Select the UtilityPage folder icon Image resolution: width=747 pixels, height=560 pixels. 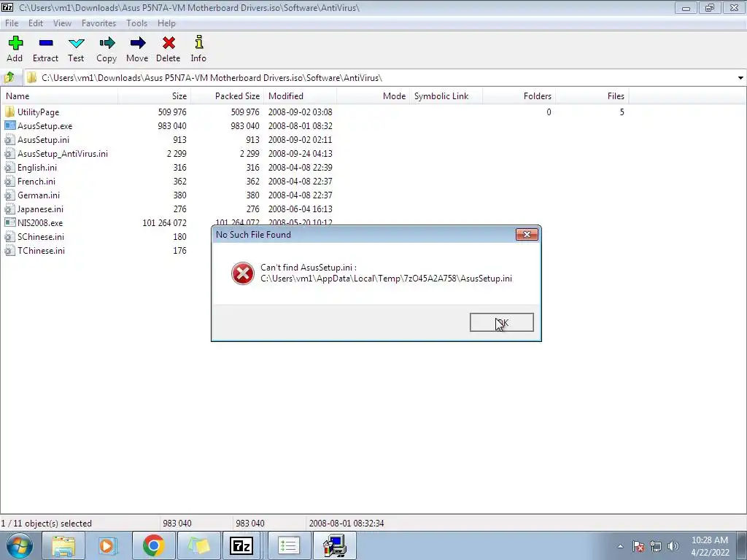click(9, 112)
